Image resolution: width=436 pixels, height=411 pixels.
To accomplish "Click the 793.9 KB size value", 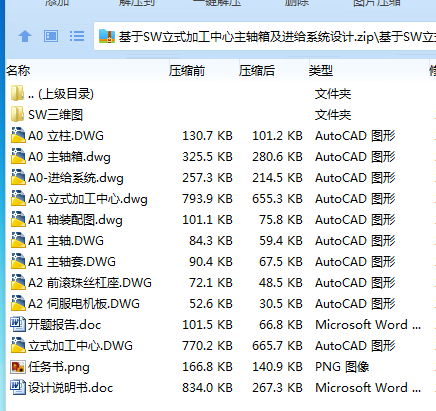I will click(207, 199).
